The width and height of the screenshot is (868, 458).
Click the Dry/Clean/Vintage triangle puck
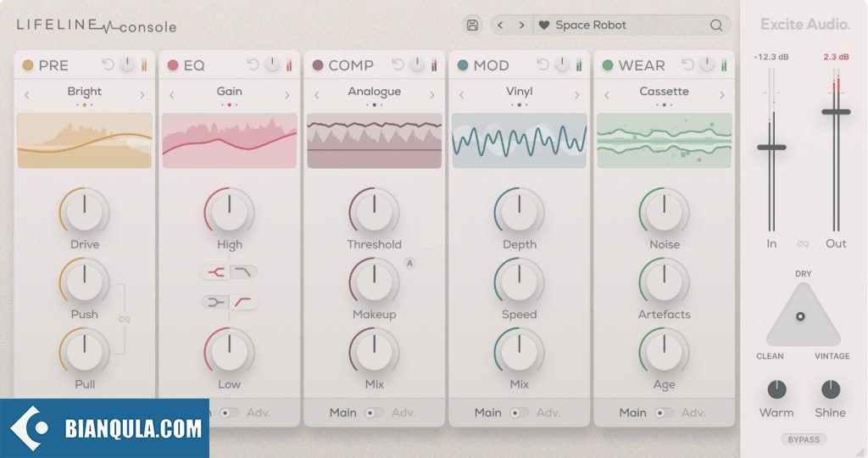click(x=800, y=316)
